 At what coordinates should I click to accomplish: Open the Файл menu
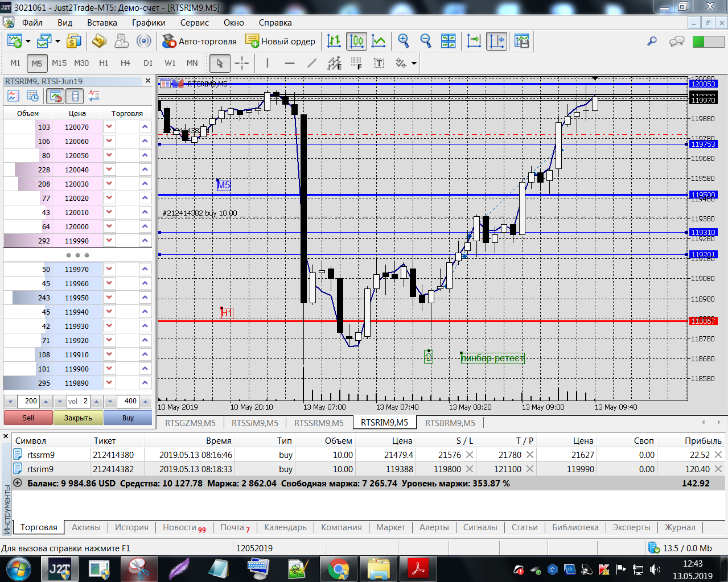coord(32,23)
